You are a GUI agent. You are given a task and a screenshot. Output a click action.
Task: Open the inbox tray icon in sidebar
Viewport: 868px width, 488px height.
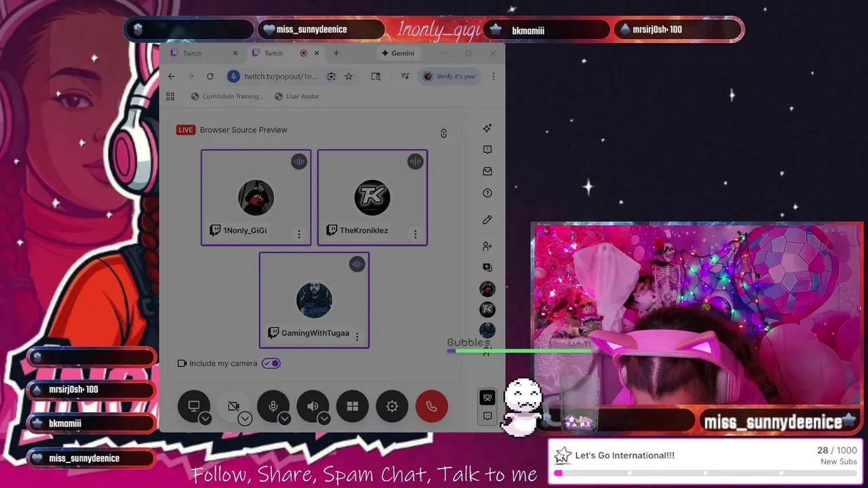487,171
